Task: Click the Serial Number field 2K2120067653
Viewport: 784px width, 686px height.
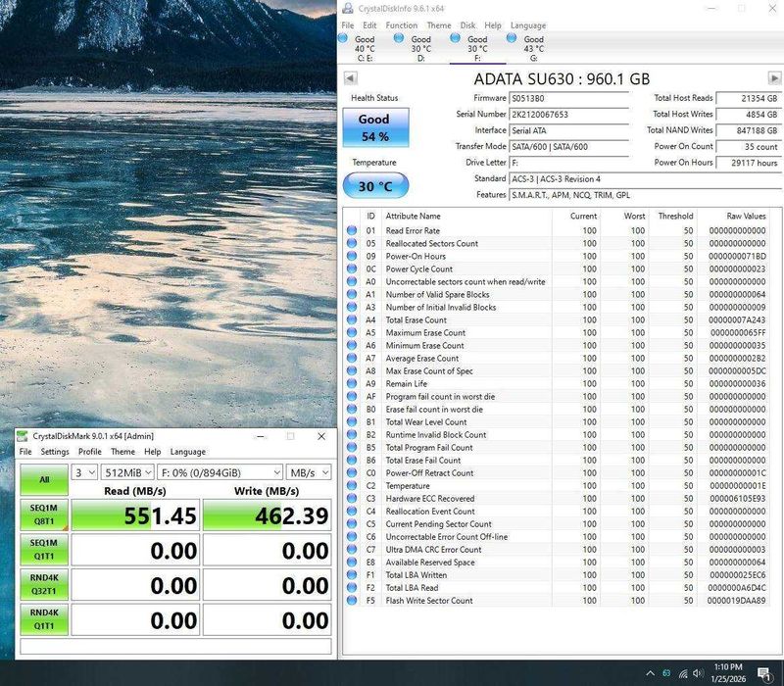Action: (x=568, y=115)
